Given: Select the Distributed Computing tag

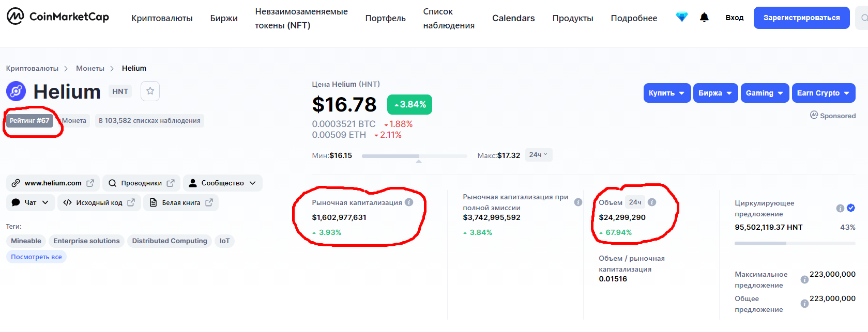Looking at the screenshot, I should coord(169,241).
